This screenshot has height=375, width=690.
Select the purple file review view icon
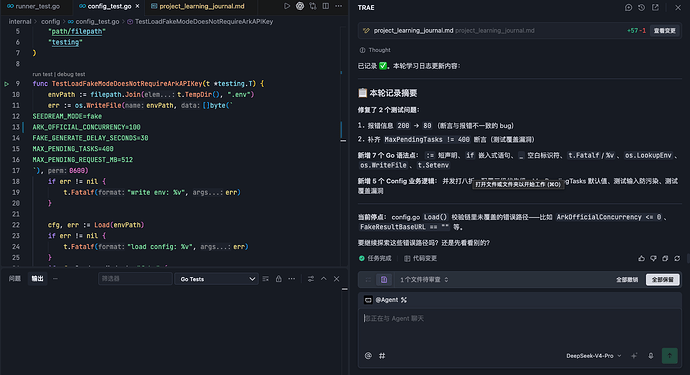[384, 279]
